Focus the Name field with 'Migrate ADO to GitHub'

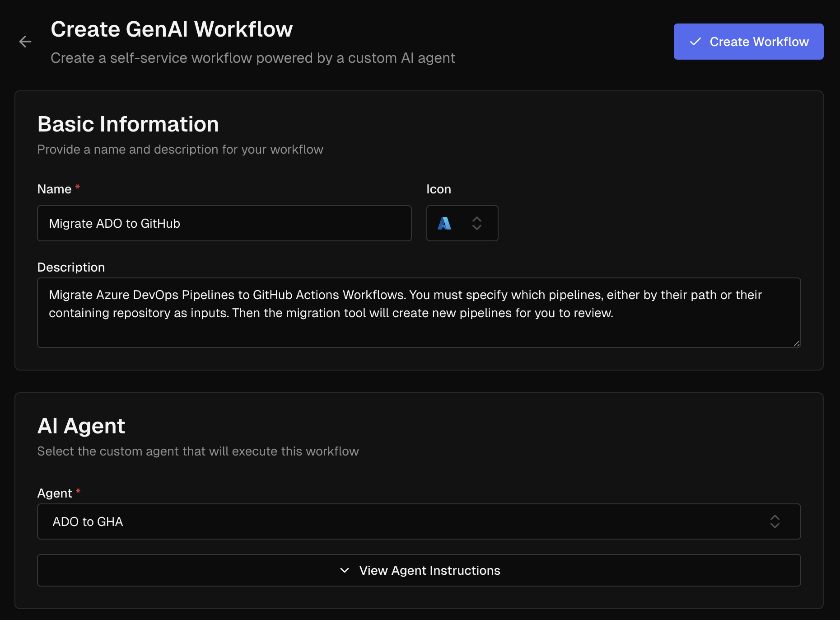224,223
